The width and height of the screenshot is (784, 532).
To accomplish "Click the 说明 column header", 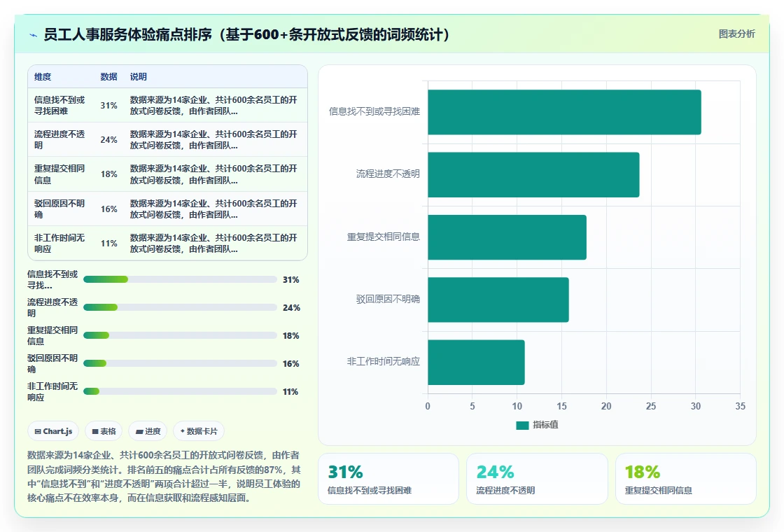I will pos(139,76).
